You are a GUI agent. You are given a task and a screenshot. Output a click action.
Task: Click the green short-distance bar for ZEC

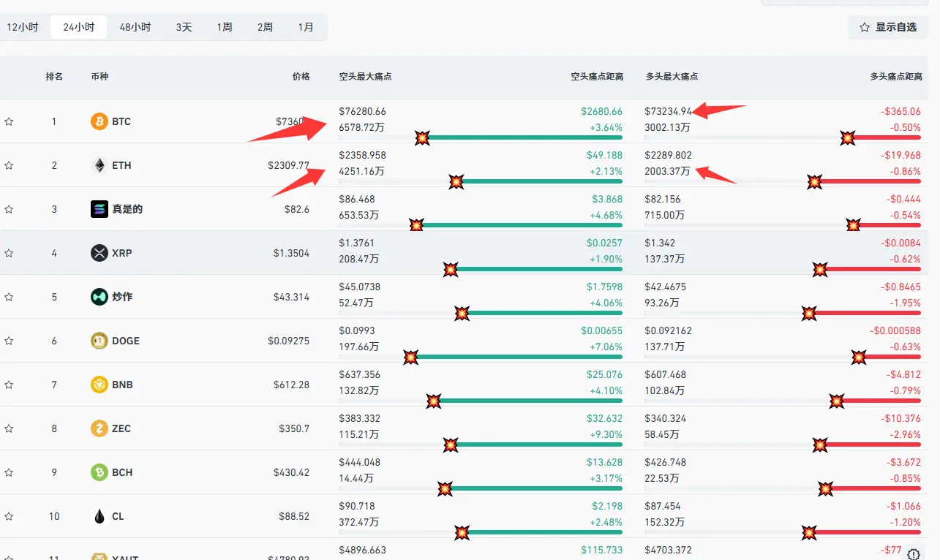pyautogui.click(x=537, y=444)
